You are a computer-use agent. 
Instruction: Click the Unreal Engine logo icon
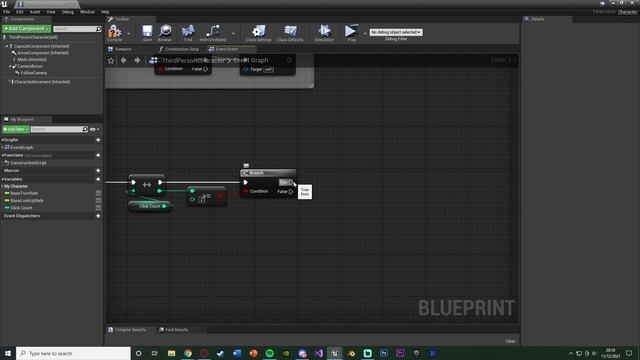point(4,4)
